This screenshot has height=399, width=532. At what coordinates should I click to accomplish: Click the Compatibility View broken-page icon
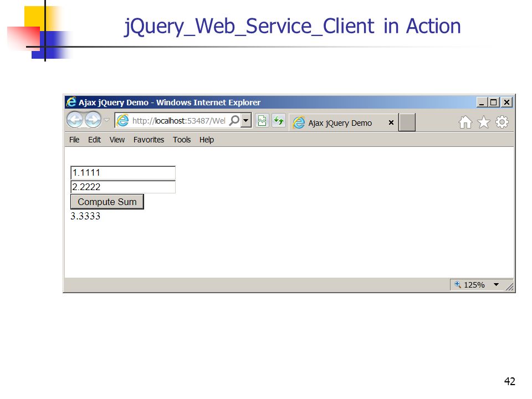click(x=262, y=121)
